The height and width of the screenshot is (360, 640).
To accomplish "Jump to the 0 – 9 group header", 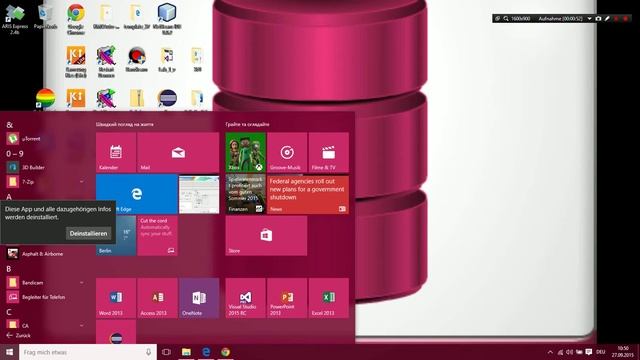I will coord(15,153).
